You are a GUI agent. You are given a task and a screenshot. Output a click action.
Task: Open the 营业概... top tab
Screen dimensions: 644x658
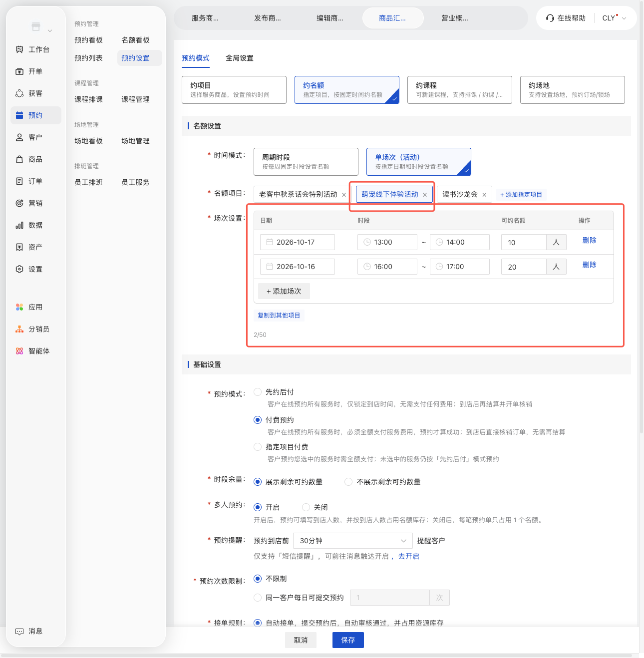tap(455, 18)
